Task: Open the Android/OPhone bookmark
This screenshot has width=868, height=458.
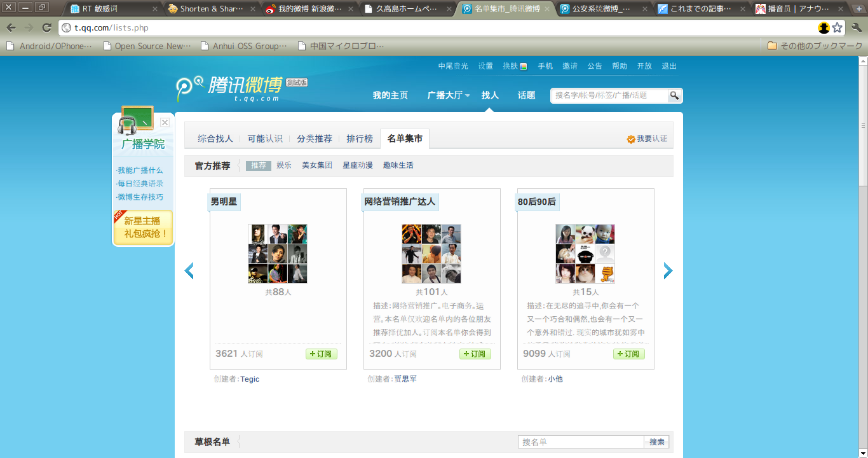Action: (49, 46)
